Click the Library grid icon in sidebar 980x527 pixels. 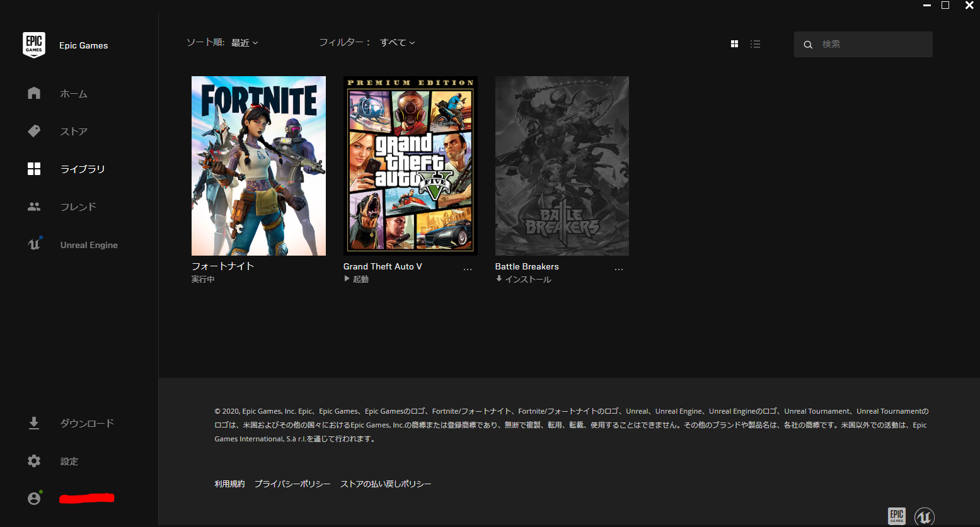pyautogui.click(x=34, y=169)
